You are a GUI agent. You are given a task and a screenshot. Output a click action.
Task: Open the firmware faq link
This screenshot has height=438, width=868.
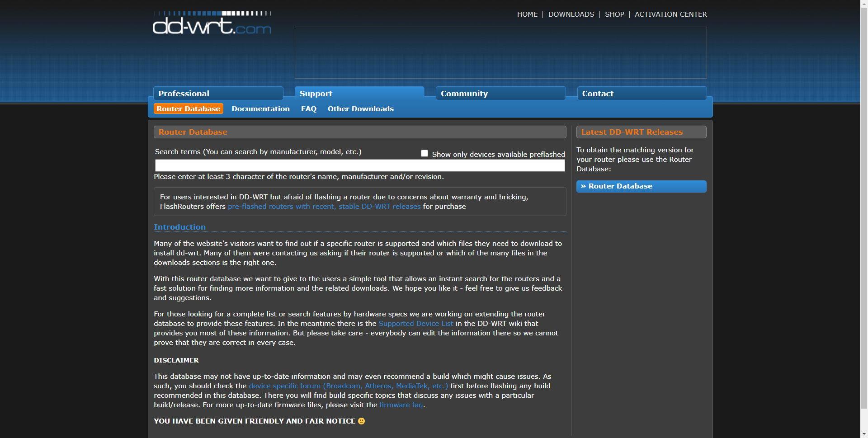click(401, 405)
